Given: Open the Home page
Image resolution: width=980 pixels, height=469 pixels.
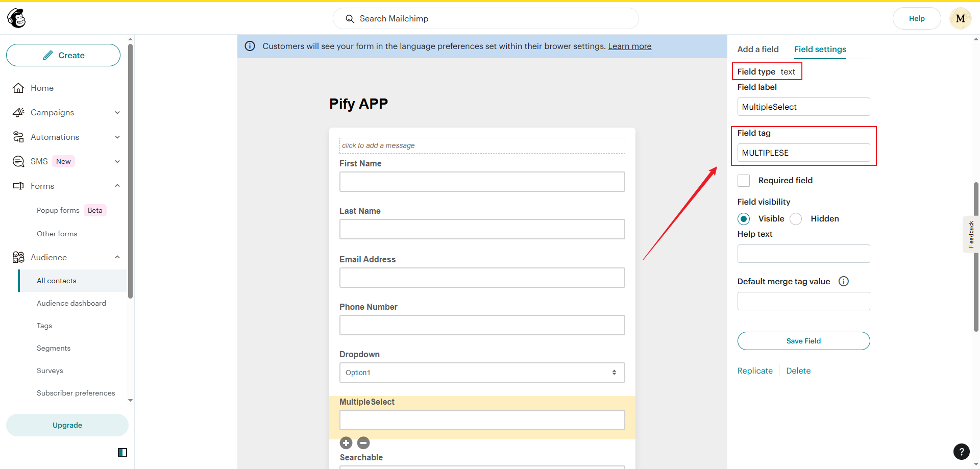Looking at the screenshot, I should tap(42, 88).
